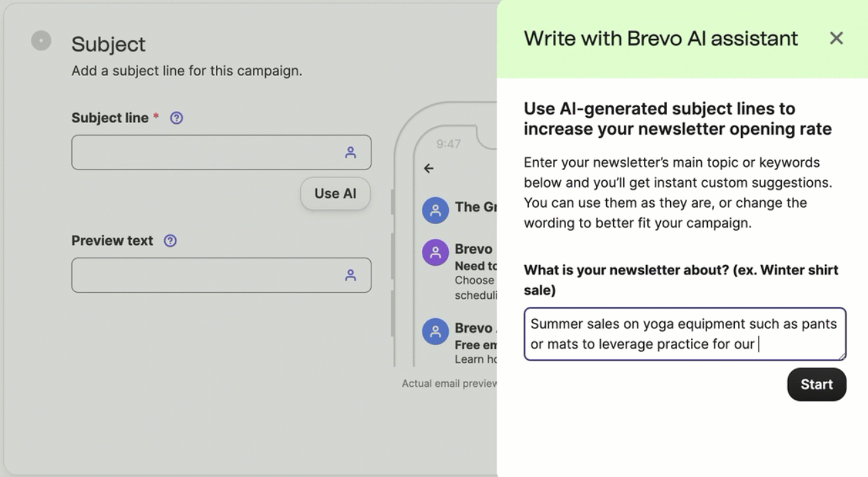
Task: Click the step status circle beside Subject
Action: click(41, 41)
